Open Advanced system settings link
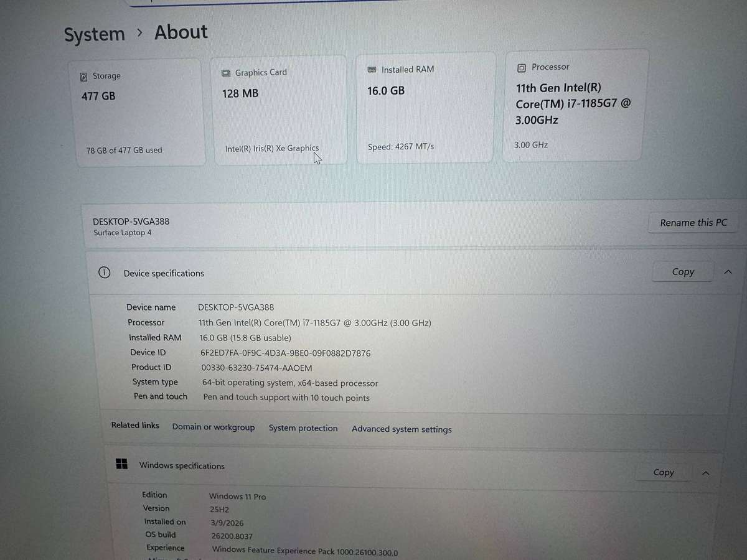 (x=402, y=429)
